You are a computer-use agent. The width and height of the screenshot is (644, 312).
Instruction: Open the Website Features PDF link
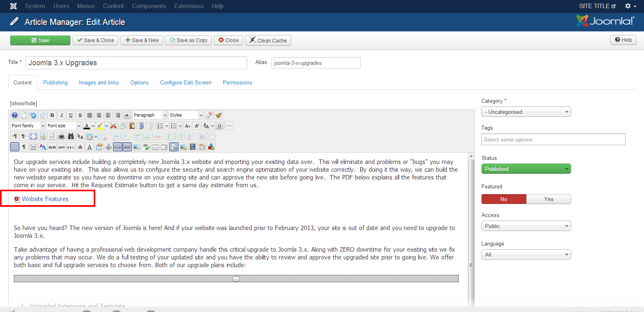tap(45, 199)
